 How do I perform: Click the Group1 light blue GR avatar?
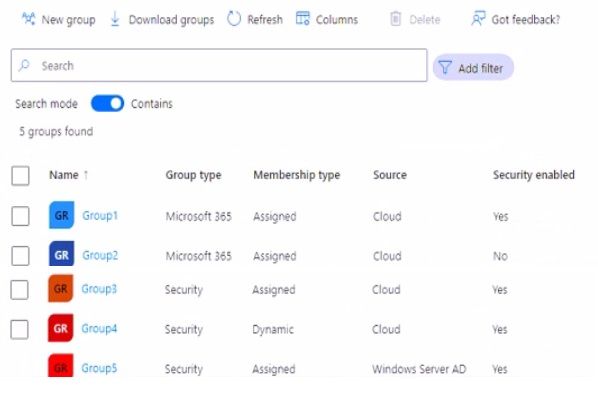[61, 215]
